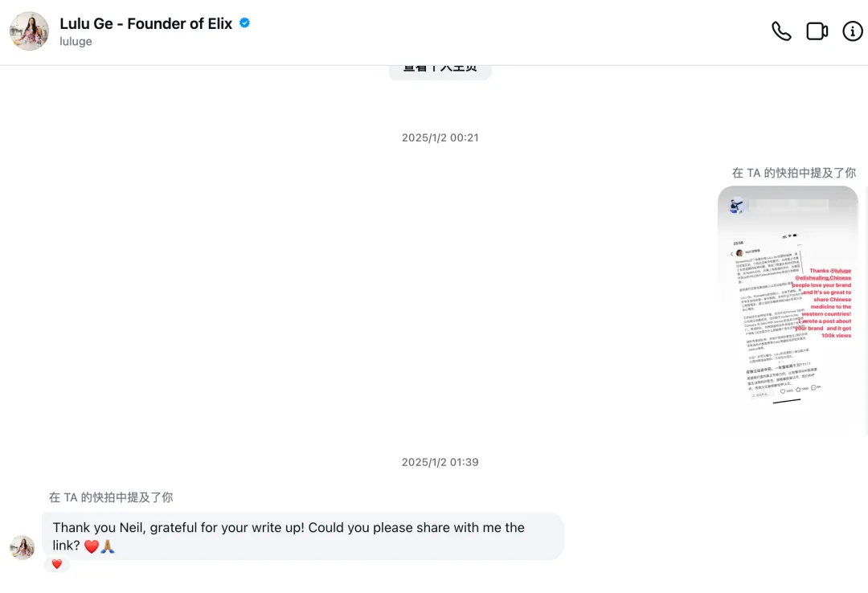Click the pink caption text in the story preview
Image resolution: width=868 pixels, height=593 pixels.
825,304
